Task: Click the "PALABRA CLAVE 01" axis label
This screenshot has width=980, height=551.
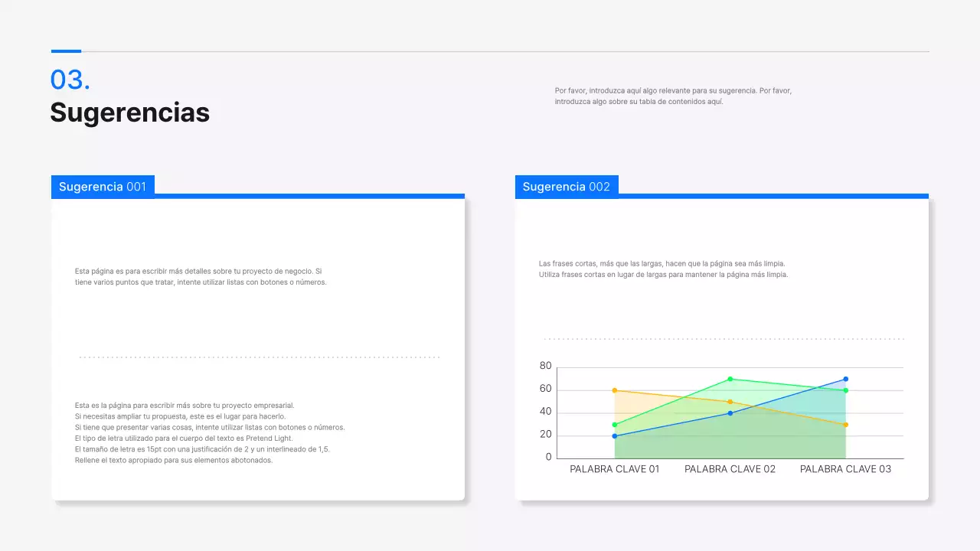Action: 614,469
